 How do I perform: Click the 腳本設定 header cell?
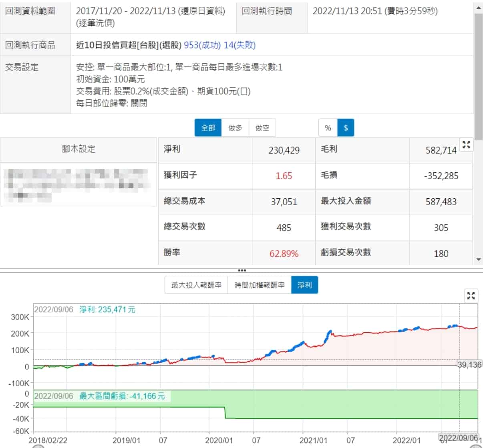pos(78,149)
